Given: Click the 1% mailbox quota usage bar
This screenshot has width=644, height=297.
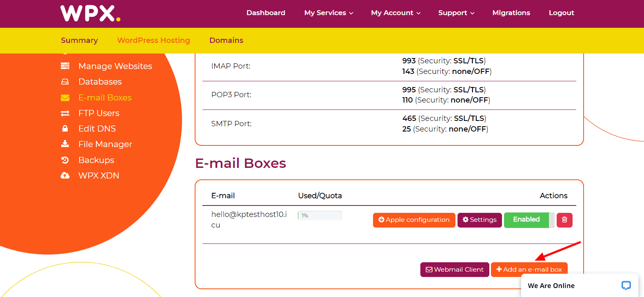Looking at the screenshot, I should (320, 215).
